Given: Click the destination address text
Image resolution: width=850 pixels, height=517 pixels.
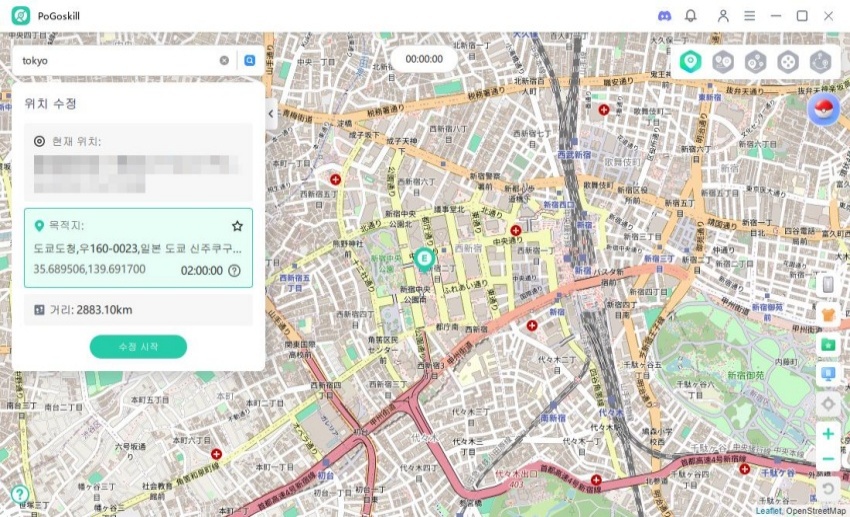Looking at the screenshot, I should tap(138, 248).
